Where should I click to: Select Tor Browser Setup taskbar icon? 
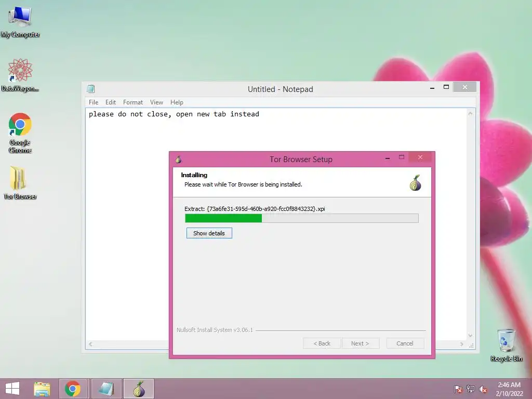(139, 389)
